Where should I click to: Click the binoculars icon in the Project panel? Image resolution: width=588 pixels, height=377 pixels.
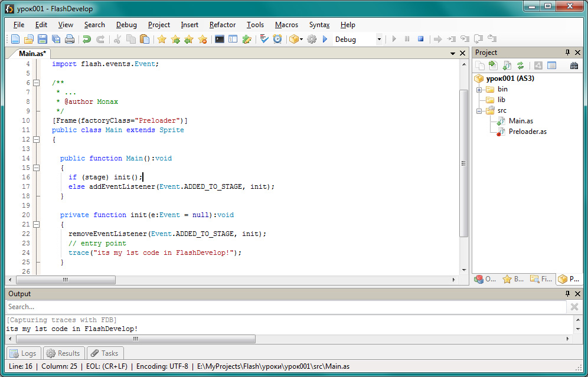(574, 65)
